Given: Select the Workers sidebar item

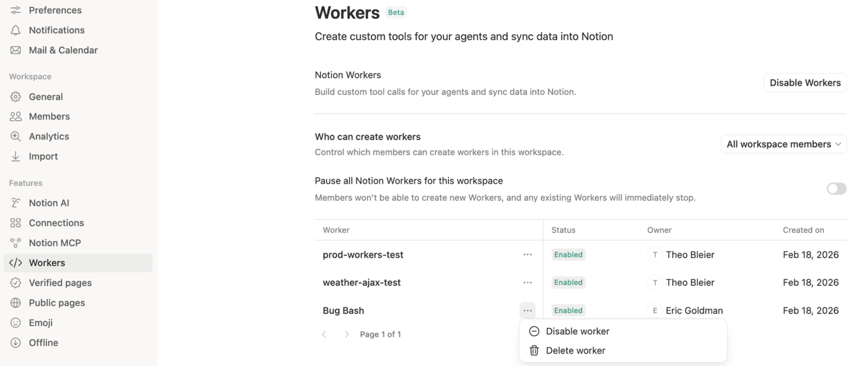Looking at the screenshot, I should click(78, 263).
